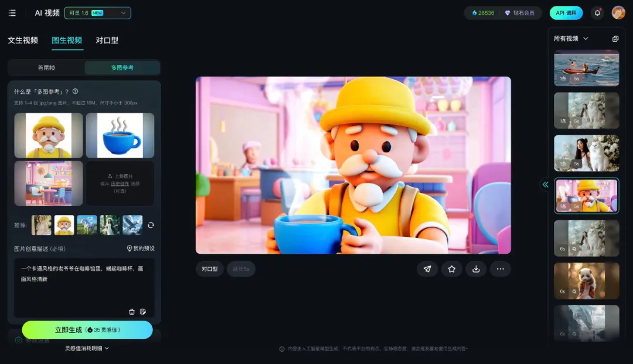
Task: Share the video with the paper plane icon
Action: pyautogui.click(x=427, y=269)
